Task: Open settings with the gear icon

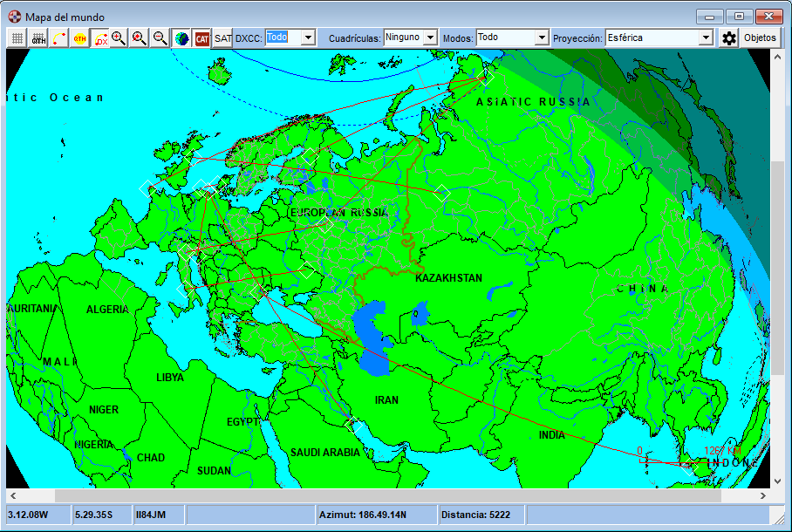Action: [x=729, y=38]
